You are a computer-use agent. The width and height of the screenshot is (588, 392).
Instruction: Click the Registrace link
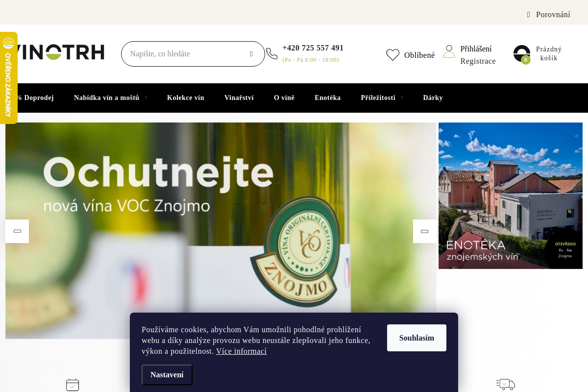[478, 61]
